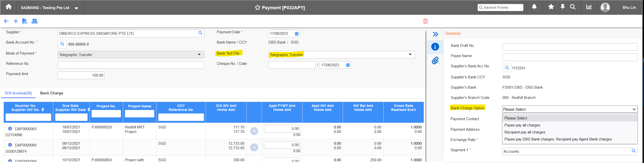This screenshot has width=644, height=163.
Task: Expand the Bank Text File dropdown
Action: coord(410,55)
